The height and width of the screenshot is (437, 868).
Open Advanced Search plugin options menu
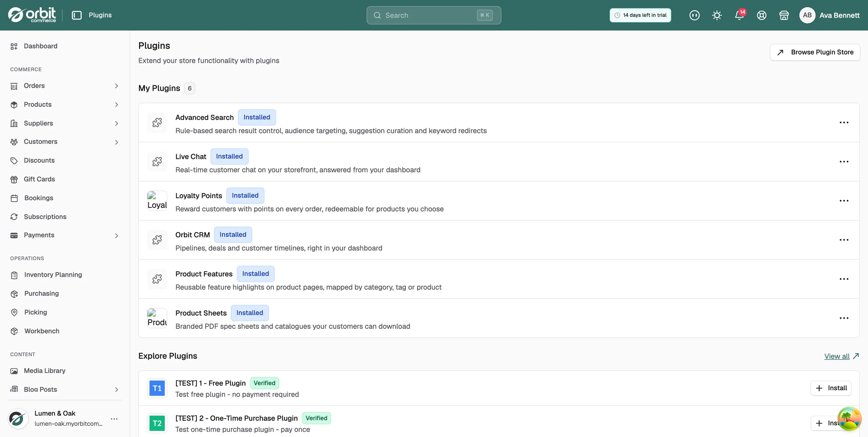pyautogui.click(x=844, y=122)
